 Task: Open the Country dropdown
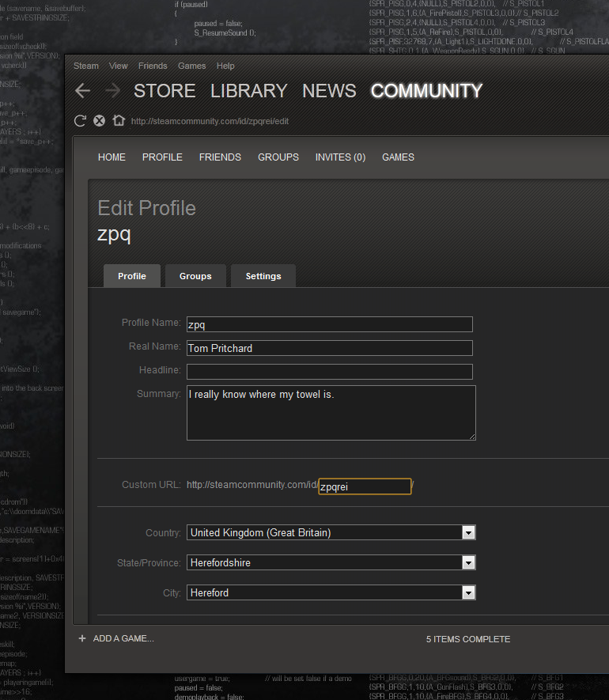pyautogui.click(x=331, y=532)
